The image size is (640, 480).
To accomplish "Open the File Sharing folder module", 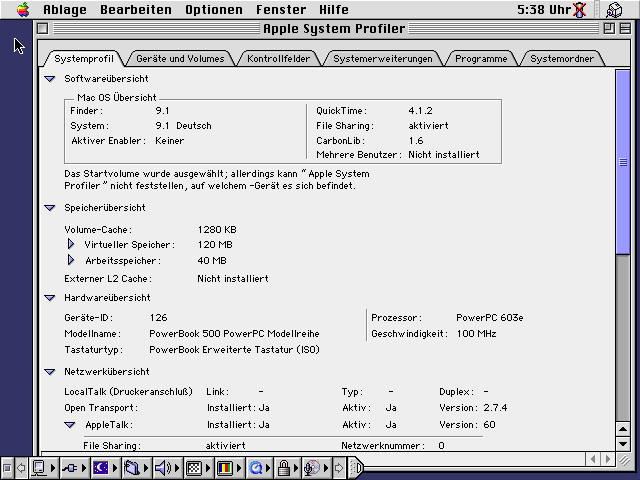I will (x=136, y=468).
